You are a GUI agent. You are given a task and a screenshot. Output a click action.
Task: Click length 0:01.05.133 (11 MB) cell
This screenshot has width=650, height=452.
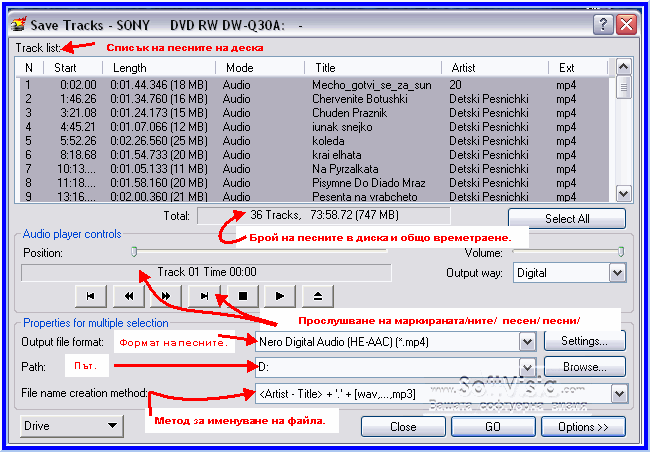pos(159,169)
